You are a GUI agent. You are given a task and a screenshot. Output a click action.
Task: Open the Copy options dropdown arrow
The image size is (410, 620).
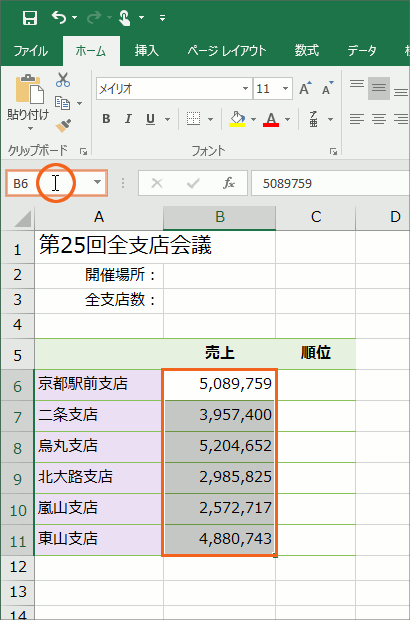79,104
